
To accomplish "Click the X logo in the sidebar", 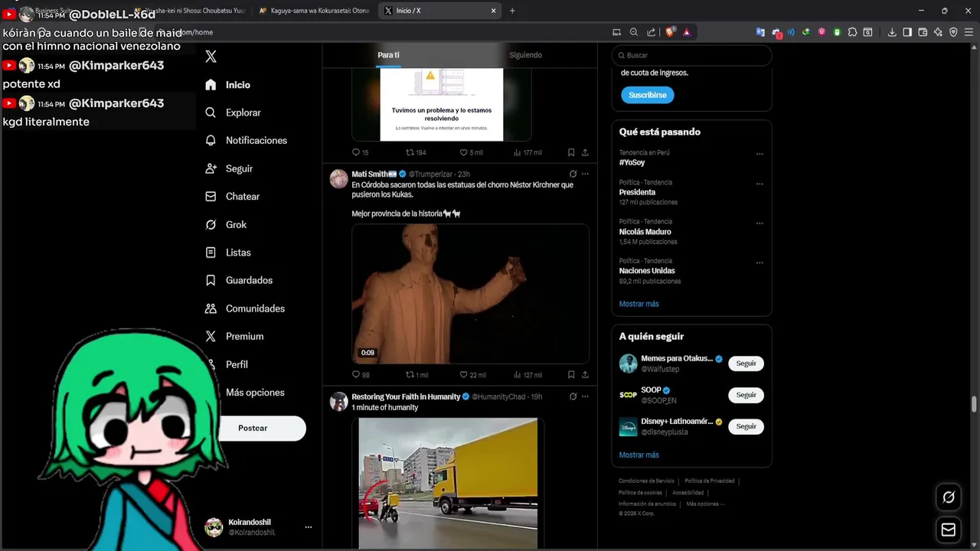I will pyautogui.click(x=211, y=57).
